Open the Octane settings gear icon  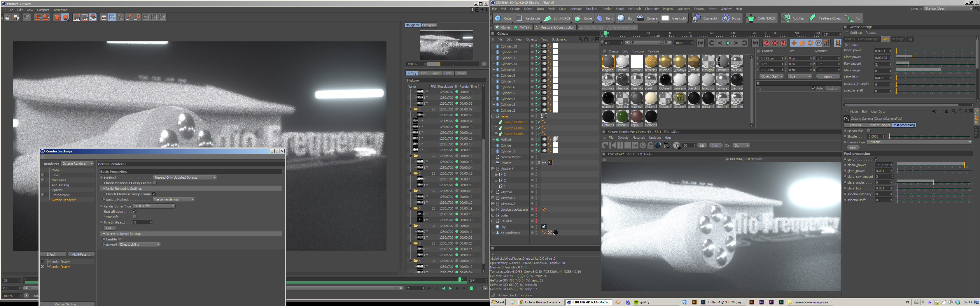click(643, 145)
